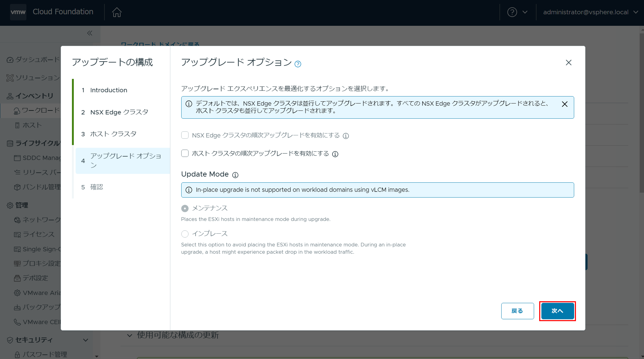Viewport: 644px width, 359px height.
Task: Click the ライセンス icon in sidebar
Action: tap(17, 235)
